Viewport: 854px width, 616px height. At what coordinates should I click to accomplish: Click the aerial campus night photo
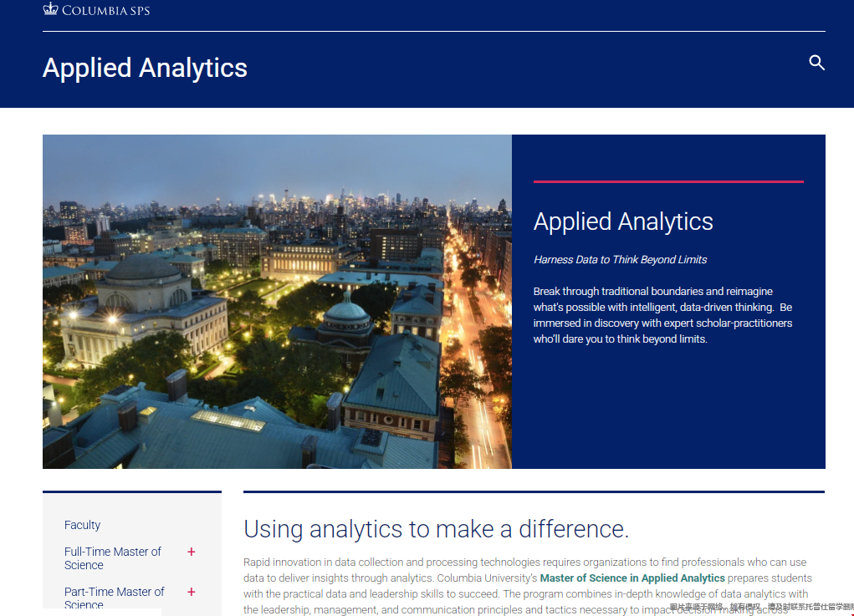coord(277,301)
